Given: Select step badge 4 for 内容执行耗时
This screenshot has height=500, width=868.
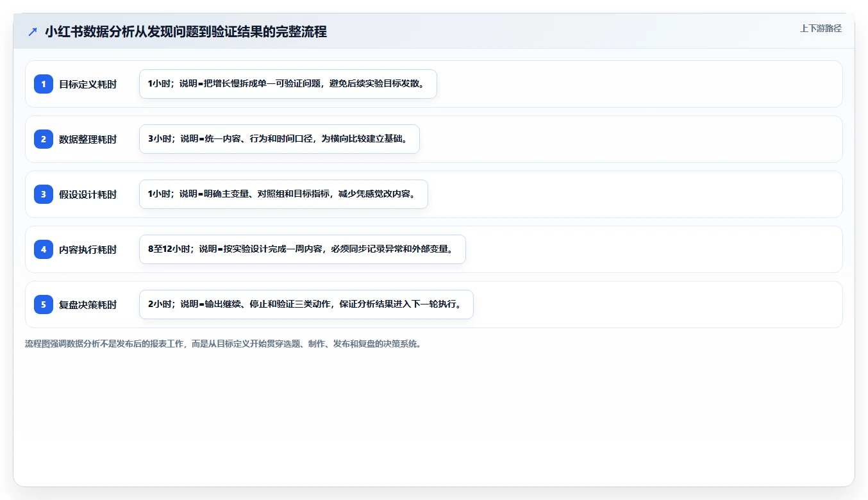Looking at the screenshot, I should pos(44,249).
